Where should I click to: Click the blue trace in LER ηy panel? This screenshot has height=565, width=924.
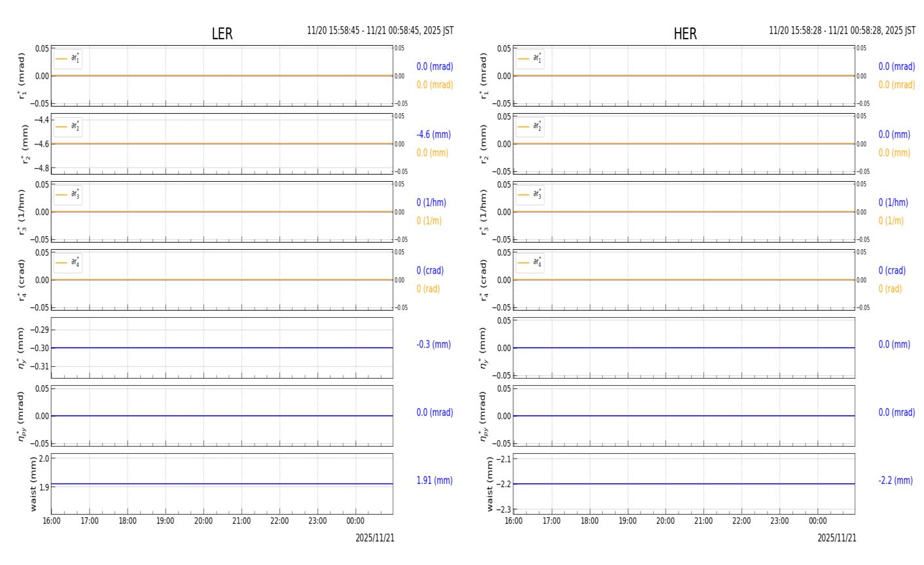tap(222, 348)
